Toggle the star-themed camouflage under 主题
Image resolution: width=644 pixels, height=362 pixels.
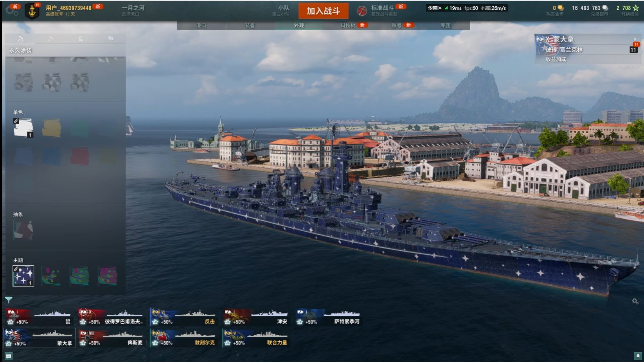tap(23, 276)
